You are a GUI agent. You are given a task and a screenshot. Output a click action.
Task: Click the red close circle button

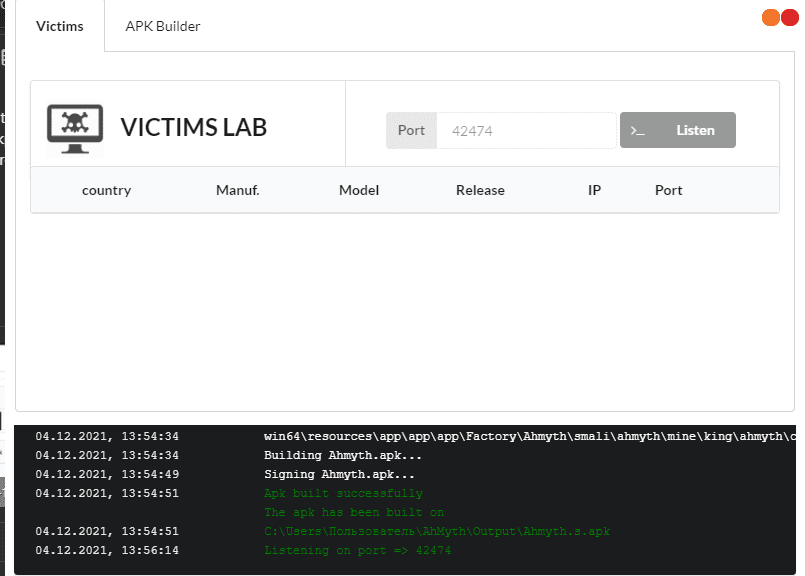point(790,17)
